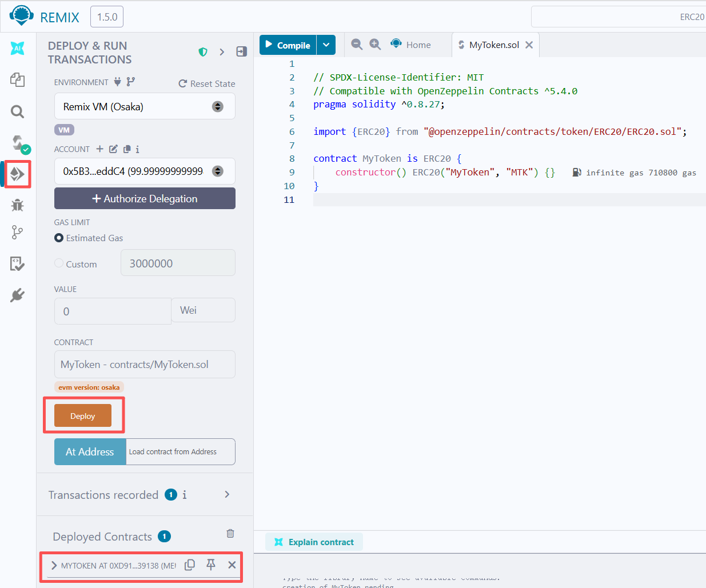706x588 pixels.
Task: Remove the deployed MYTOKEN contract instance
Action: click(232, 565)
